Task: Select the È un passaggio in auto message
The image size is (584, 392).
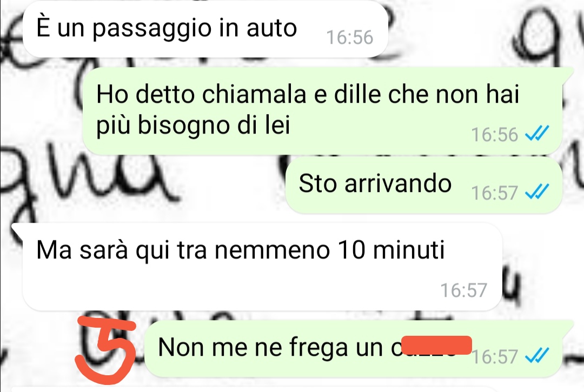Action: click(x=205, y=29)
